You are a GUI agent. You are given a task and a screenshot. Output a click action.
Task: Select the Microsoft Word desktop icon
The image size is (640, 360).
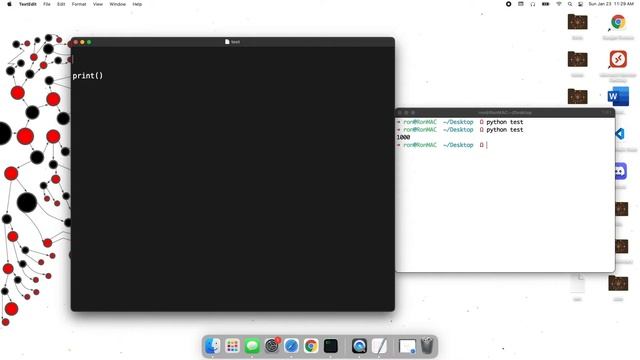[x=618, y=97]
